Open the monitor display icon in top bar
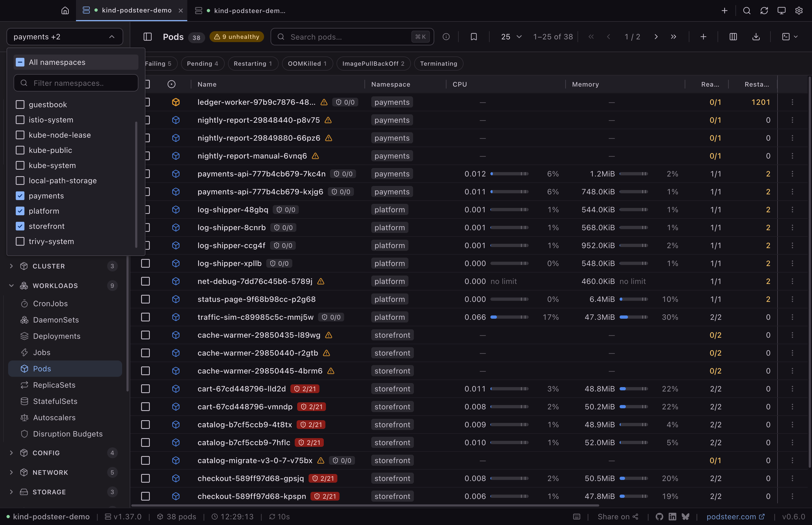This screenshot has width=812, height=525. 781,11
